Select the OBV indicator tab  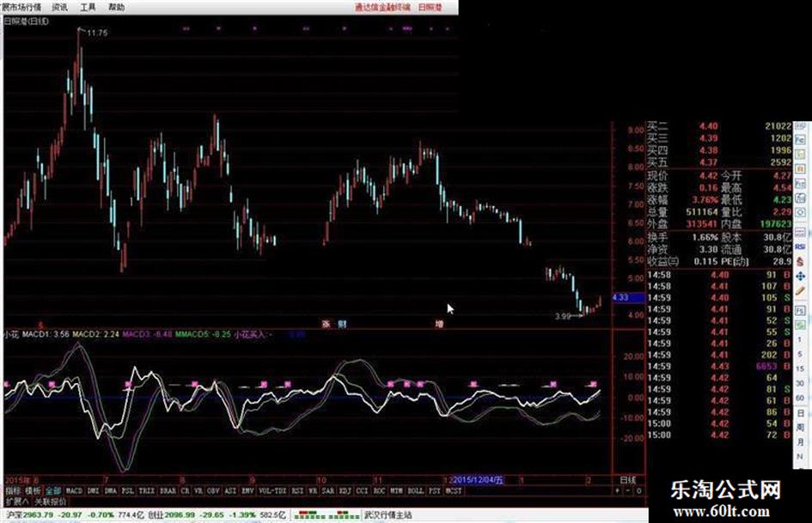[x=213, y=490]
